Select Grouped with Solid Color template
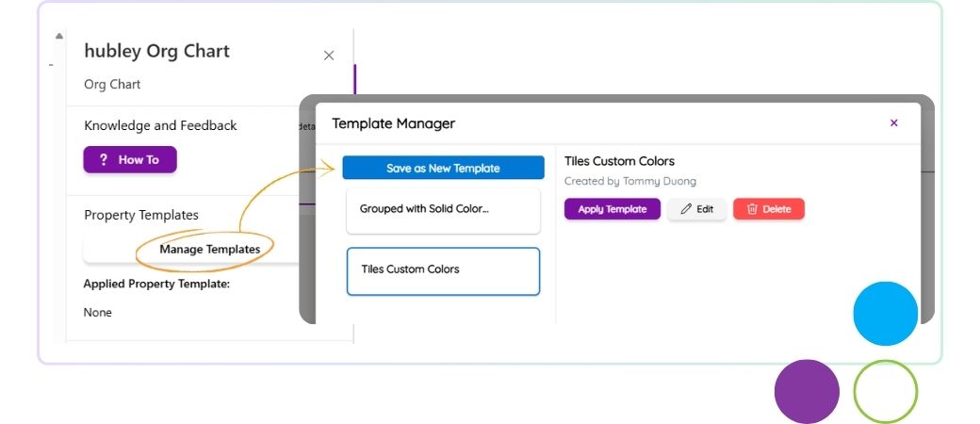 point(443,211)
